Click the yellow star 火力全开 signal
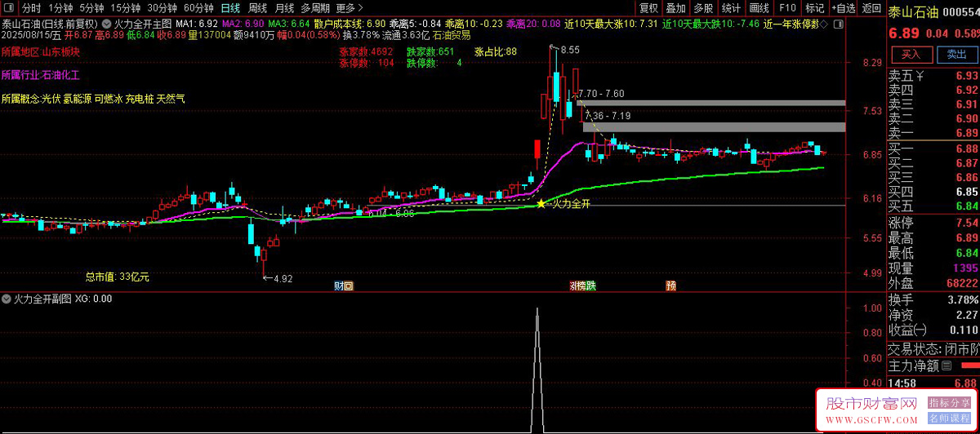Viewport: 980px width, 434px height. point(540,203)
